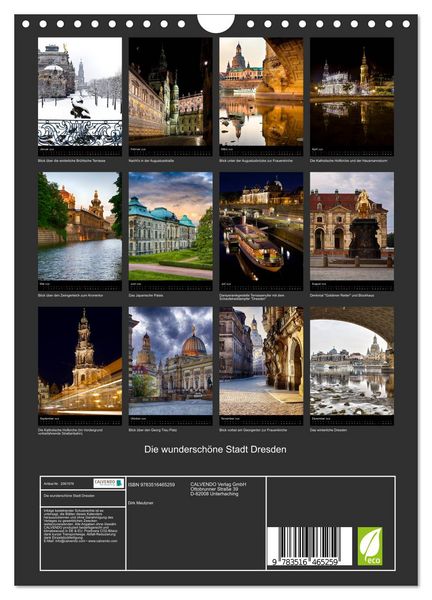Click the semicircular hanger cutout at top
This screenshot has width=432, height=600.
[216, 24]
